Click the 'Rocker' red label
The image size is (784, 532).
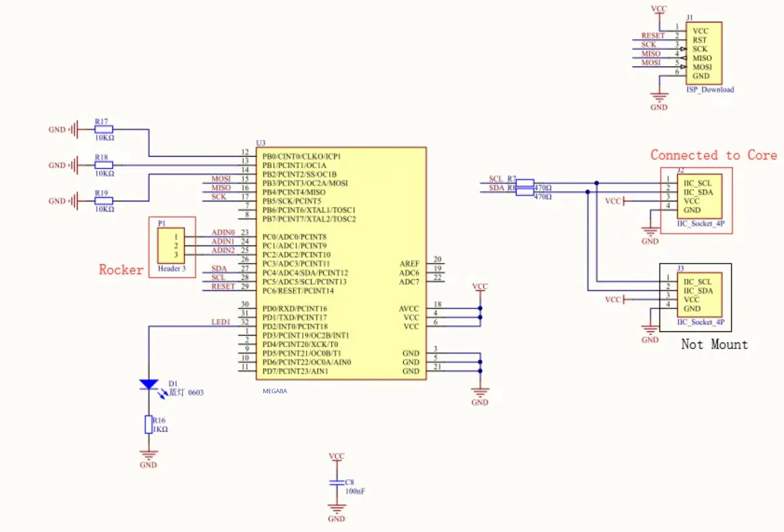(121, 270)
